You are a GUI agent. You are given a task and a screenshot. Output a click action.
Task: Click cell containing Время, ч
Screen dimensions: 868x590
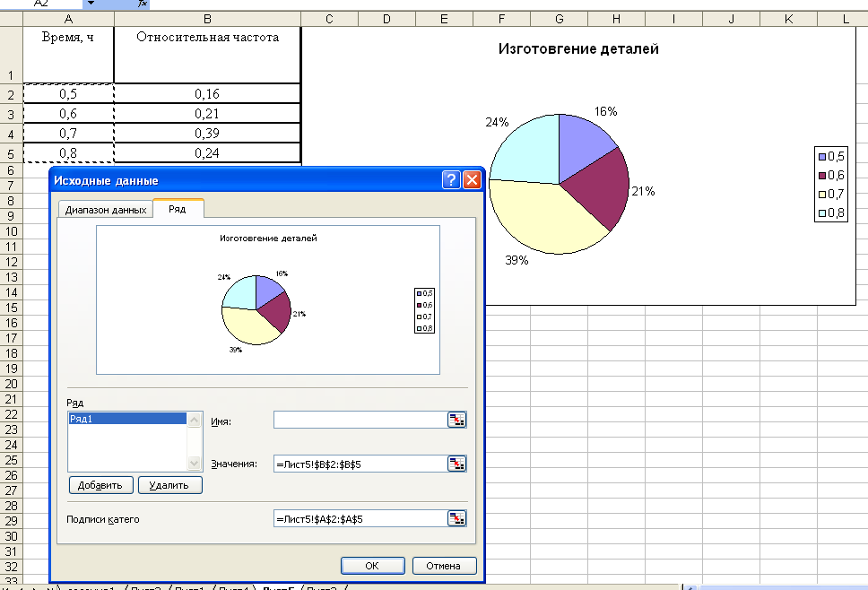click(69, 55)
